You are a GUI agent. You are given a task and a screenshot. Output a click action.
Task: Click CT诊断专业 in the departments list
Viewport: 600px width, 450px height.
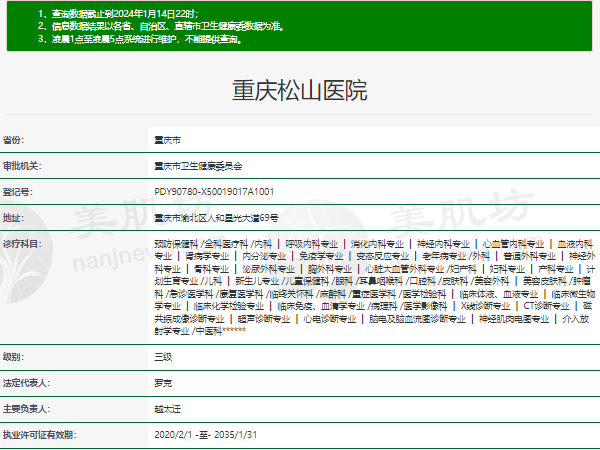tap(546, 306)
